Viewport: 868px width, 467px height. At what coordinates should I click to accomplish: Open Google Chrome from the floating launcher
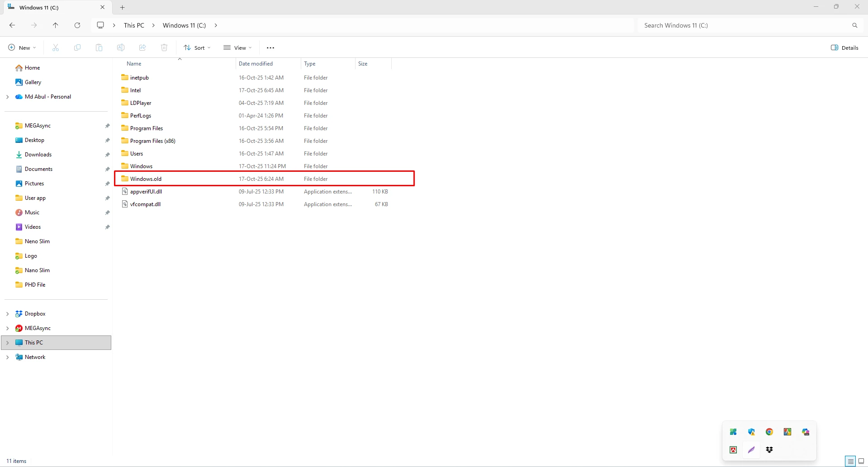coord(769,432)
